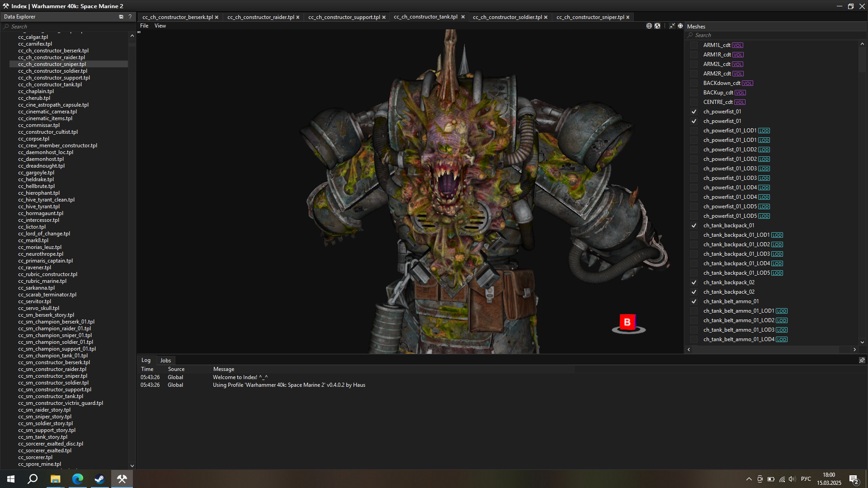Select cc_calgar.tpl in Data Explorer

[33, 37]
